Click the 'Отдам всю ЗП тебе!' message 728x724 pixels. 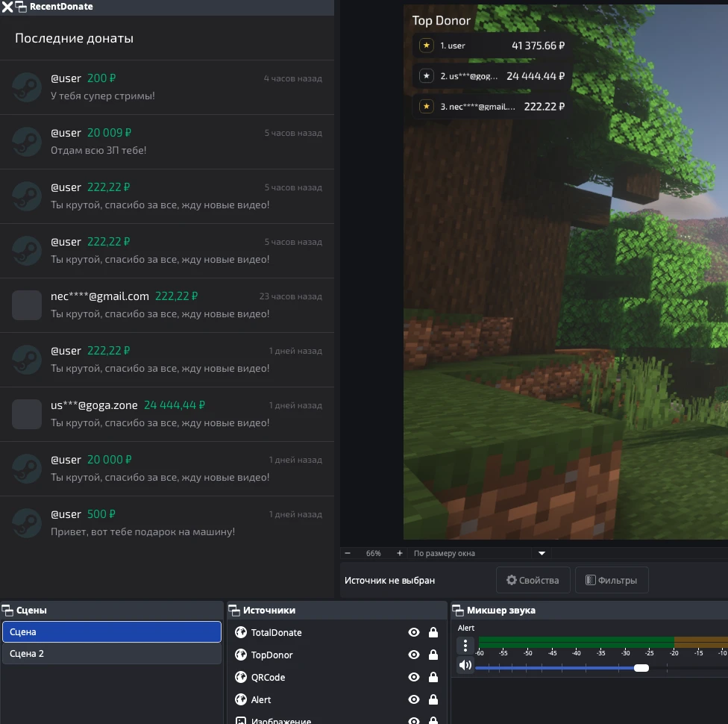[98, 150]
